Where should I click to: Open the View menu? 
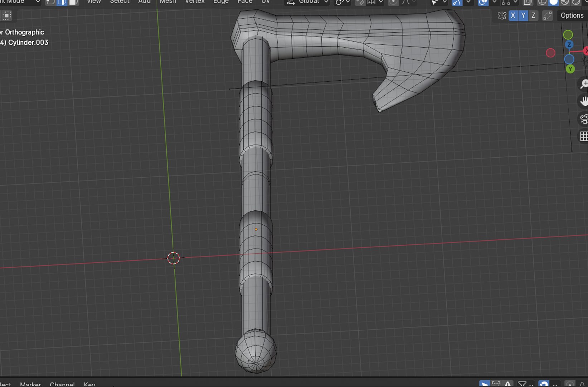click(x=94, y=2)
